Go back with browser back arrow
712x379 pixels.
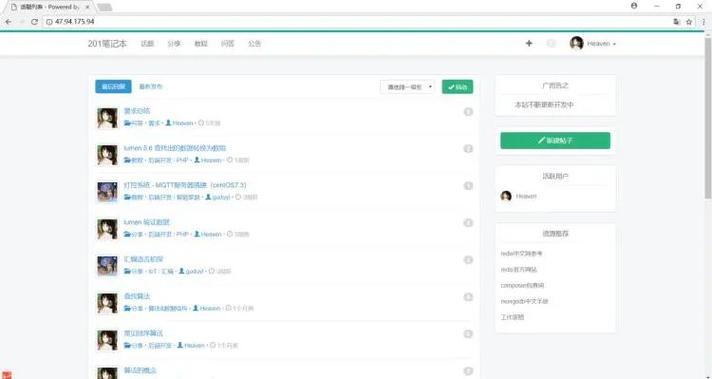(x=8, y=22)
